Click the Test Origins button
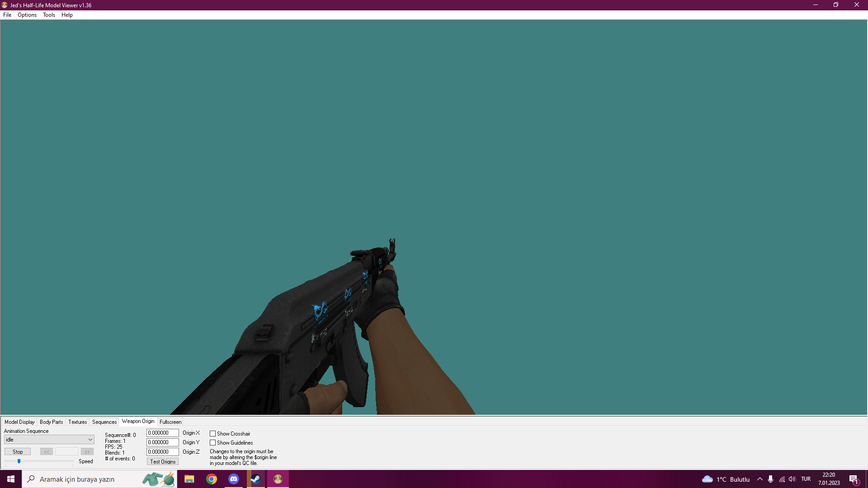This screenshot has width=868, height=488. 163,462
